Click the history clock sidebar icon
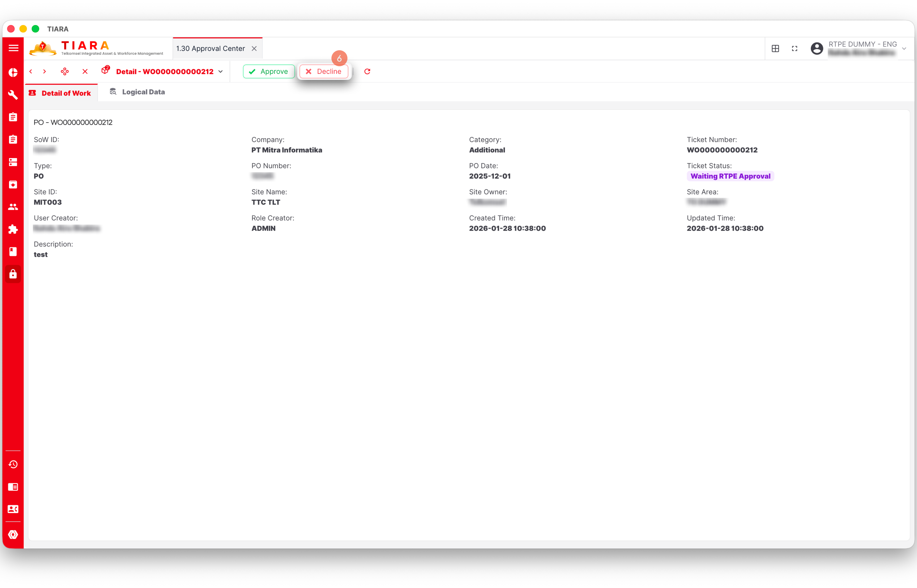This screenshot has width=917, height=588. pyautogui.click(x=13, y=464)
